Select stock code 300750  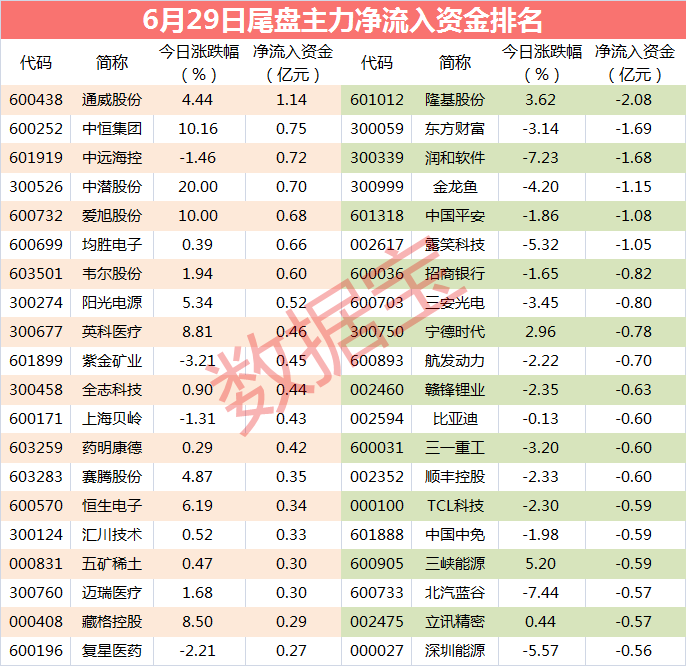pos(377,332)
